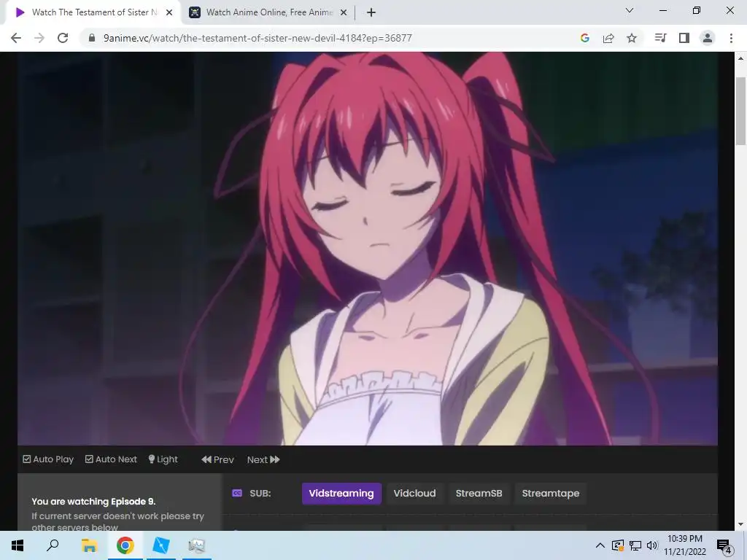
Task: Open the blue tilted-square taskbar app
Action: [161, 545]
